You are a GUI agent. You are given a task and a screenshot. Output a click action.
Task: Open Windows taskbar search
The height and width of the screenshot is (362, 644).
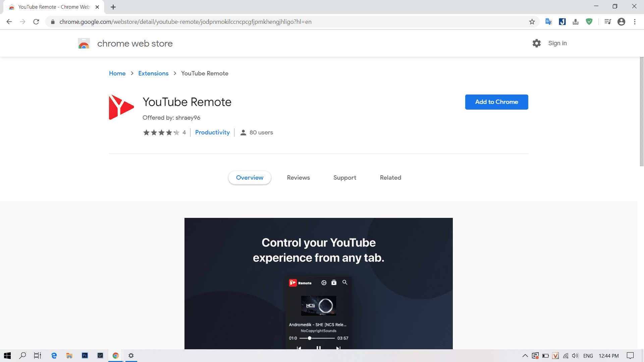click(22, 356)
